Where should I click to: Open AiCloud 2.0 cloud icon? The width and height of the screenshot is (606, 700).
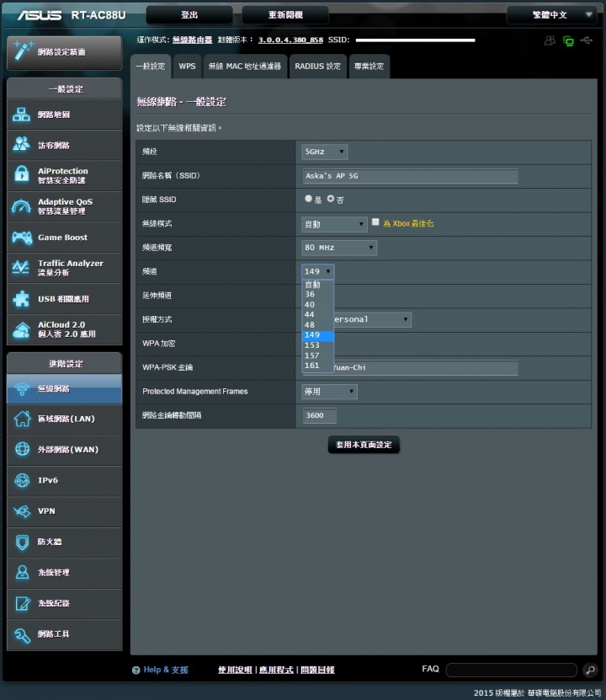click(x=21, y=329)
